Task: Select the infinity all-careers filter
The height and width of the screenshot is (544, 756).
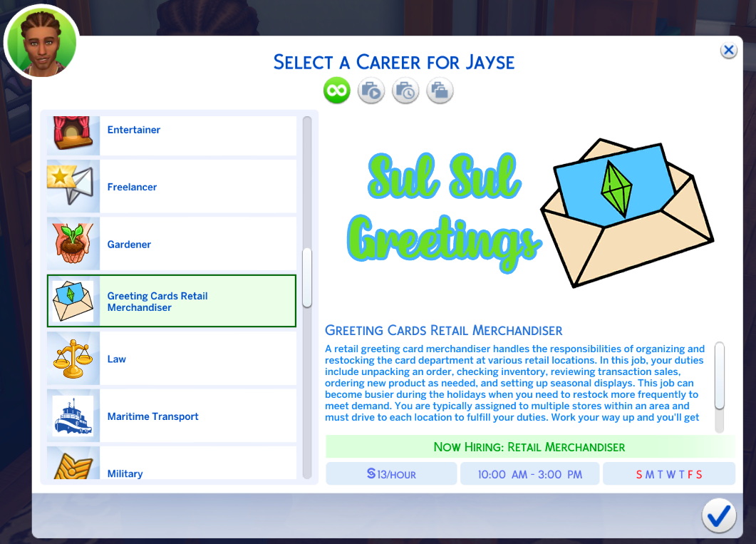Action: click(x=337, y=91)
